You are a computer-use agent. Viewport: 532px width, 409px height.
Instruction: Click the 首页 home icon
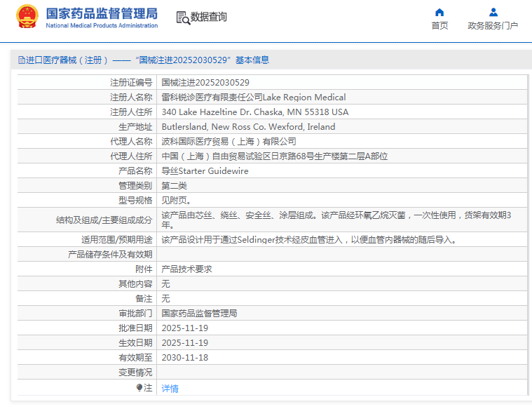[439, 12]
